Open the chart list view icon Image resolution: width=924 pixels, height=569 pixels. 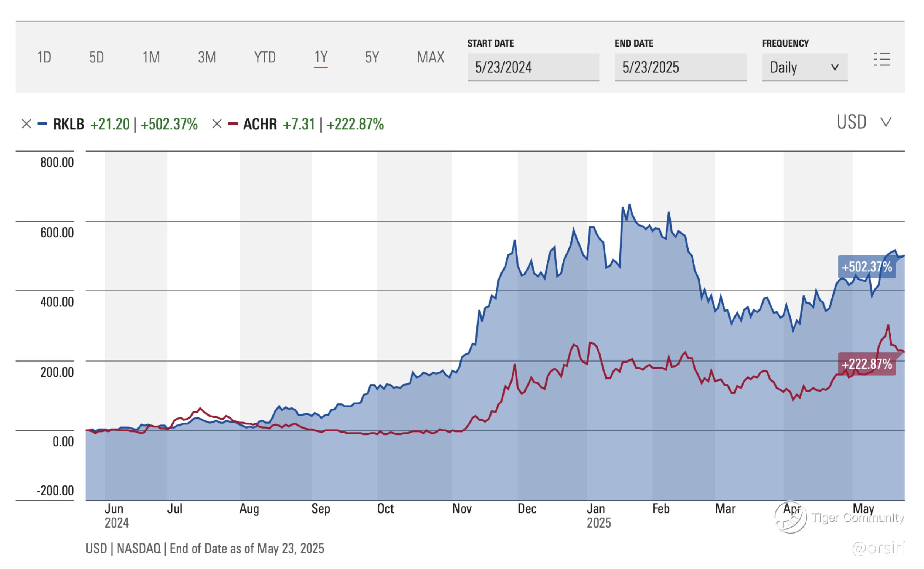tap(882, 60)
